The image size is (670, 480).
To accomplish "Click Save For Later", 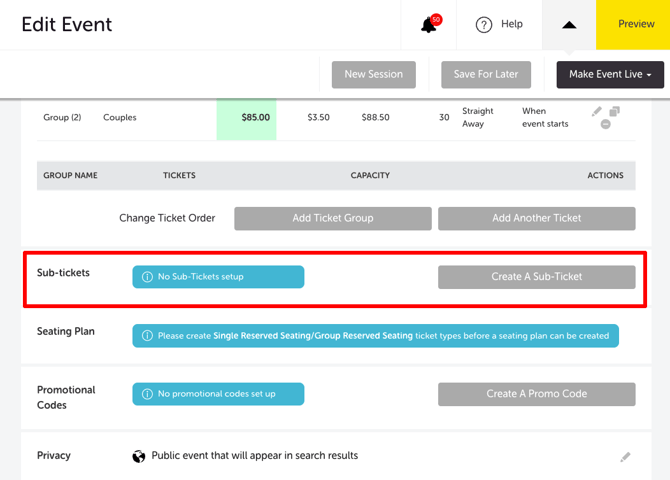I will tap(486, 74).
